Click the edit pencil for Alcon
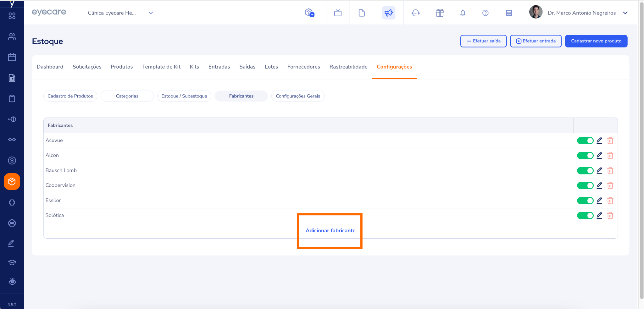The width and height of the screenshot is (644, 309). click(599, 156)
